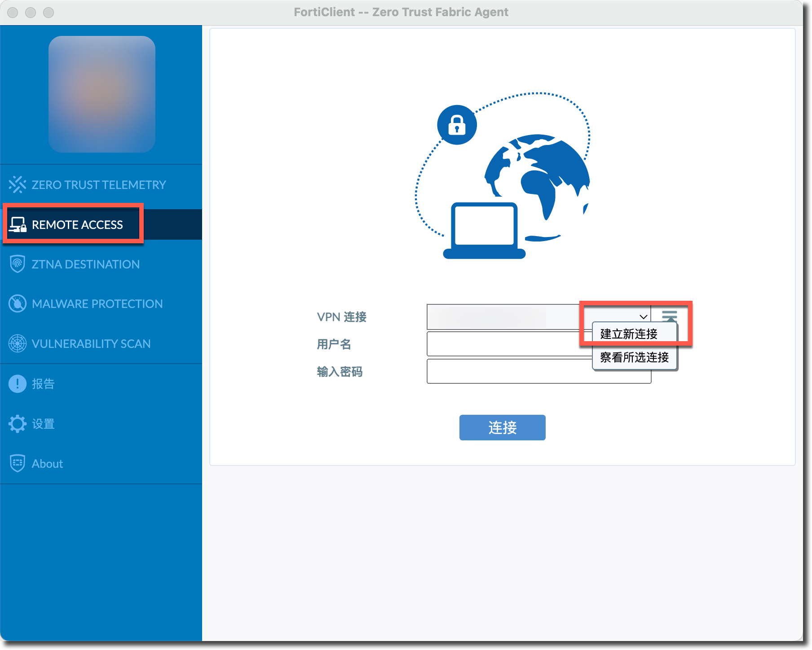
Task: Click the ZTNA Destination shield icon
Action: [17, 264]
